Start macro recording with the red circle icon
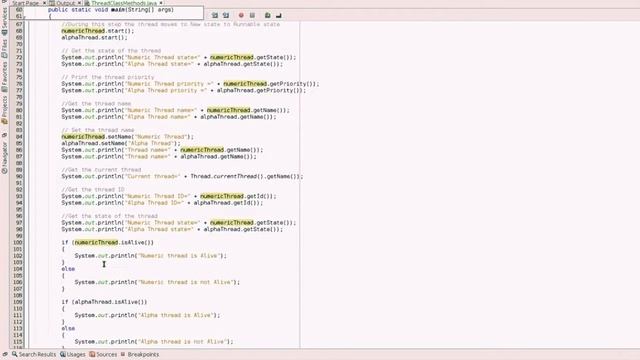The width and height of the screenshot is (640, 360). point(241,16)
